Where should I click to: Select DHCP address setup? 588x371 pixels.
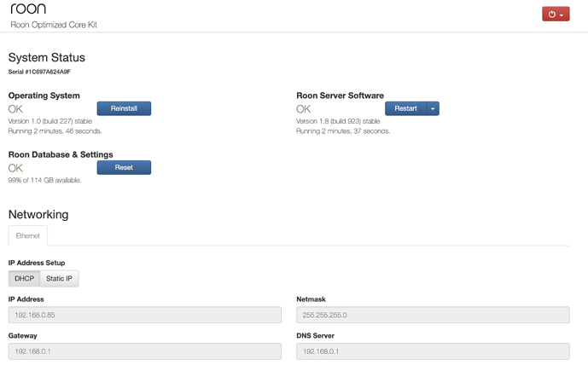25,278
